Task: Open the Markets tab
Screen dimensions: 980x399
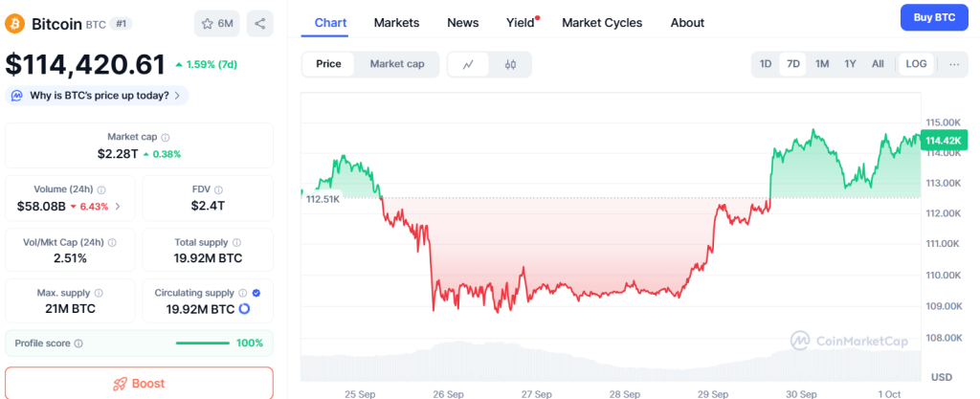Action: pyautogui.click(x=396, y=22)
